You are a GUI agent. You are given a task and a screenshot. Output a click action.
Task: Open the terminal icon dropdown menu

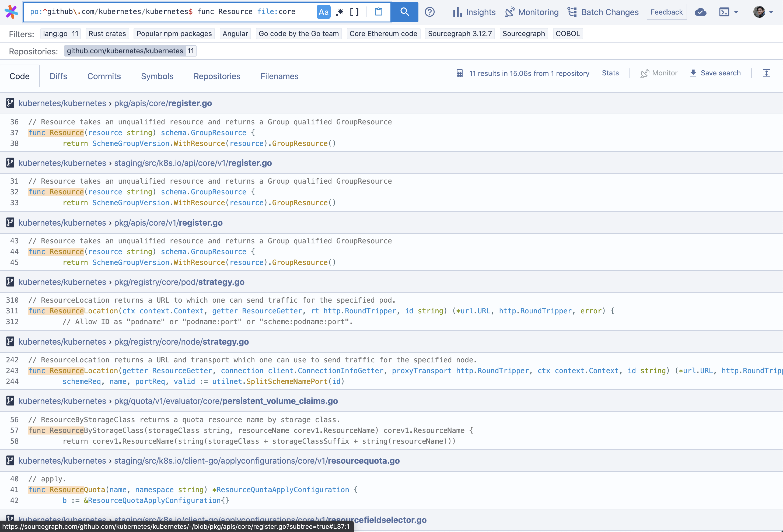pyautogui.click(x=728, y=12)
